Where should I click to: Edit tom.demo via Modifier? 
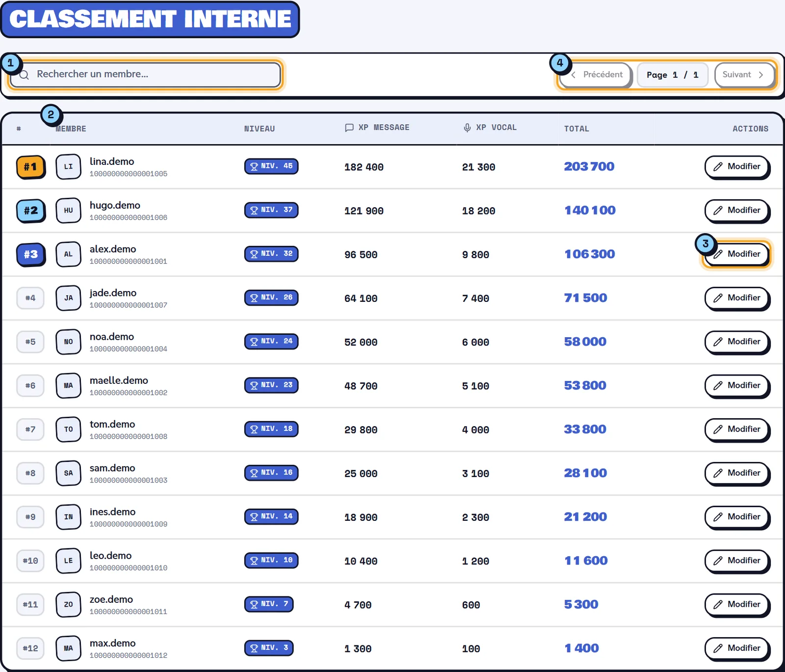pyautogui.click(x=737, y=430)
